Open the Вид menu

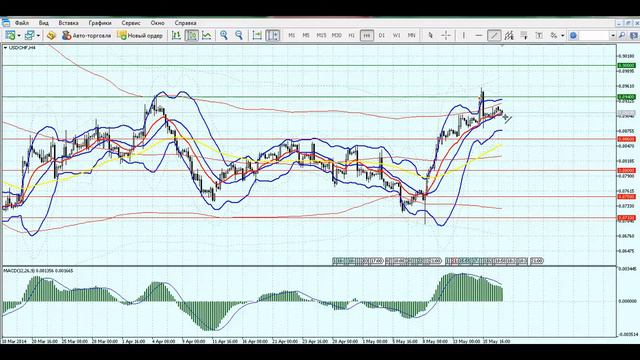point(43,23)
